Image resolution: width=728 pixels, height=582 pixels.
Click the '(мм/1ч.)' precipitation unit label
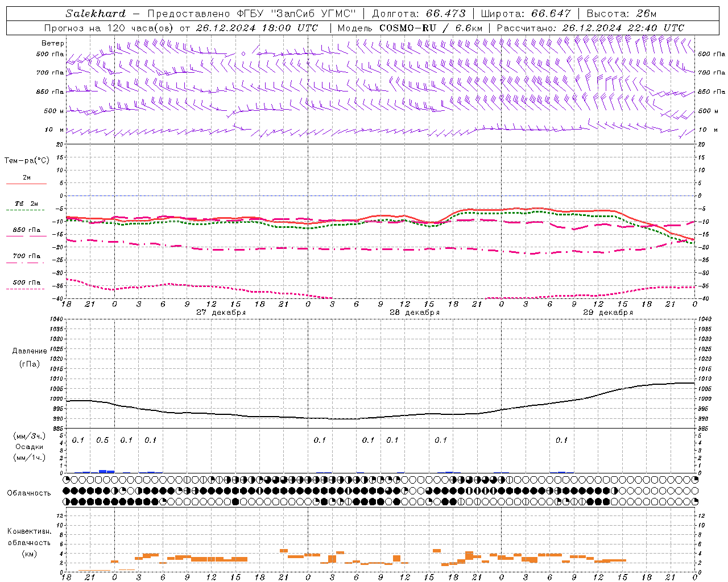[29, 458]
